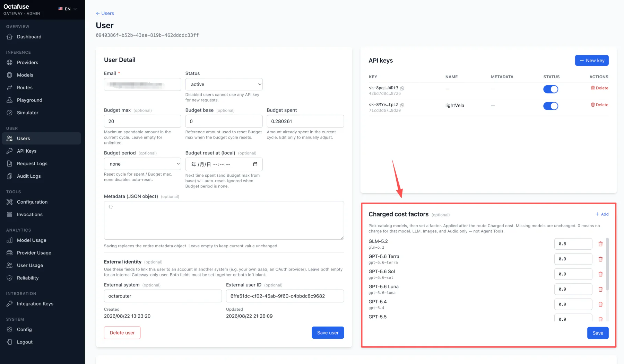Click the External user ID field
This screenshot has width=624, height=364.
pyautogui.click(x=285, y=296)
